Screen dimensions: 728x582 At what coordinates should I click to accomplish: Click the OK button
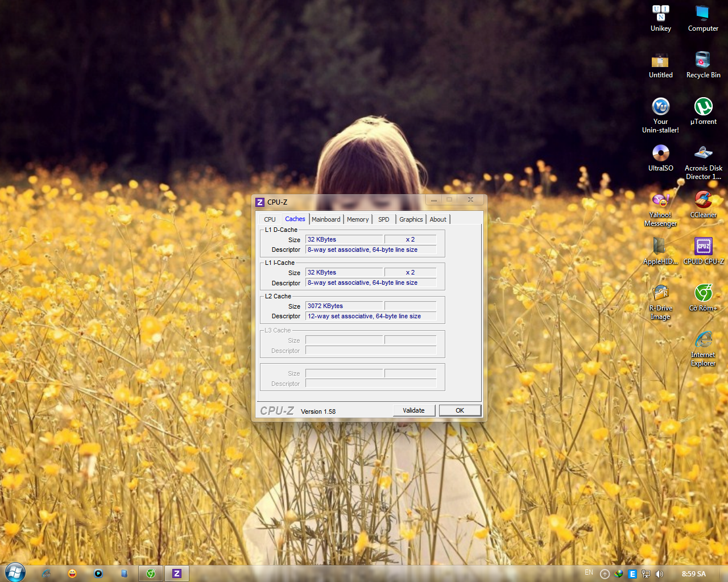point(460,410)
